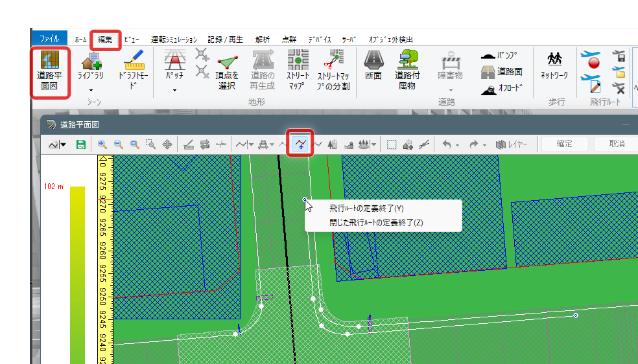This screenshot has height=364, width=638.
Task: Select the measure distance ruler tool
Action: (189, 144)
